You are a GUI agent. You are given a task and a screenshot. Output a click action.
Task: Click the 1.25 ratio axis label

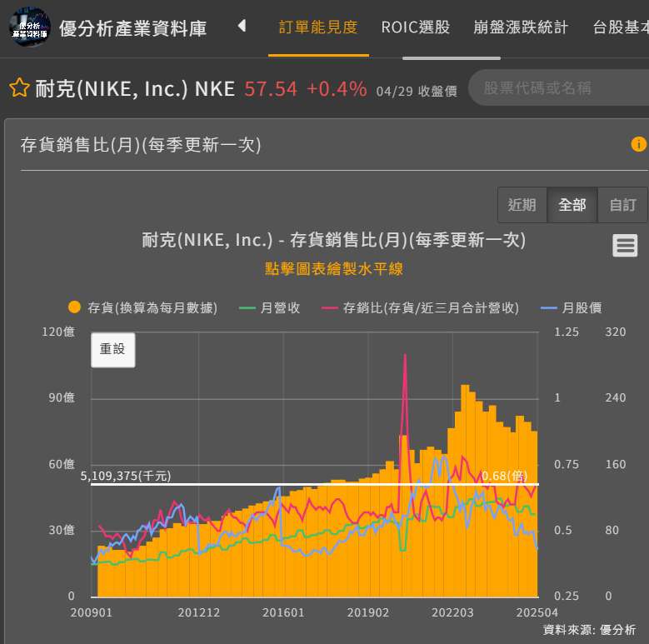567,332
